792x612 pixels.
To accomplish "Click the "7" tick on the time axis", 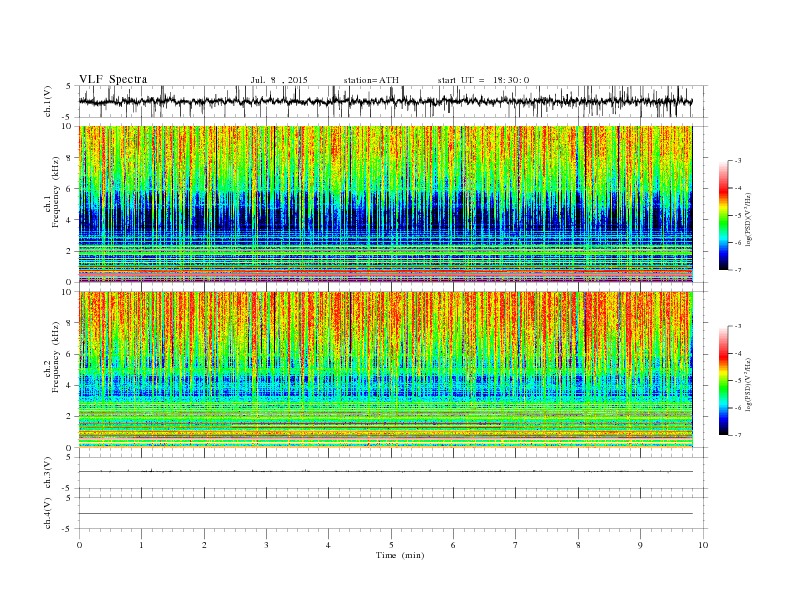I will click(x=516, y=545).
